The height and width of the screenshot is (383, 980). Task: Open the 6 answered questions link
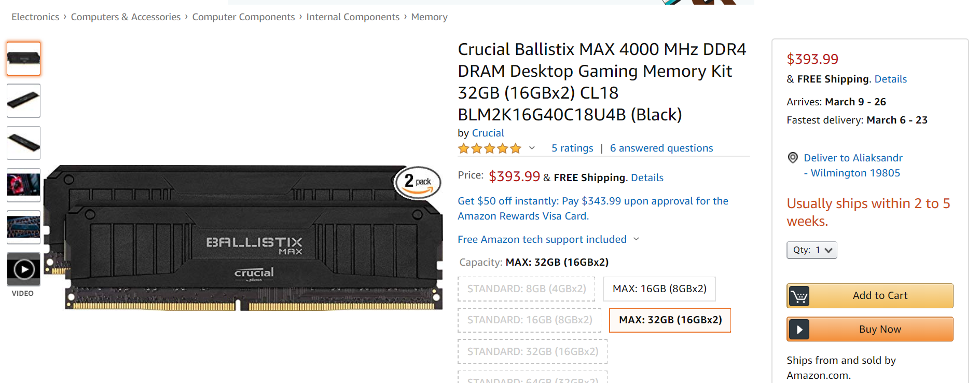[x=661, y=148]
